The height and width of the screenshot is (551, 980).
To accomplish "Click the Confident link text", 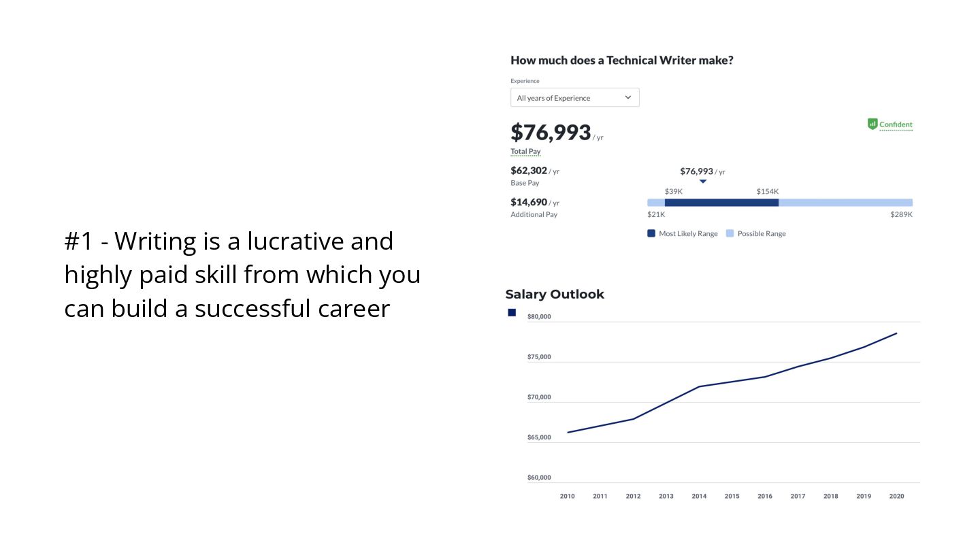I will 896,124.
